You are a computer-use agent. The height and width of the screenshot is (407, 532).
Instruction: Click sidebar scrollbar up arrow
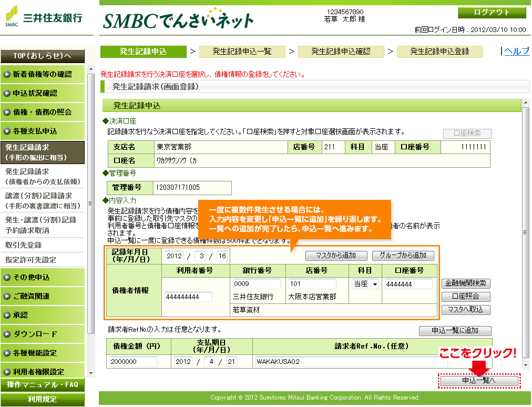(x=90, y=69)
